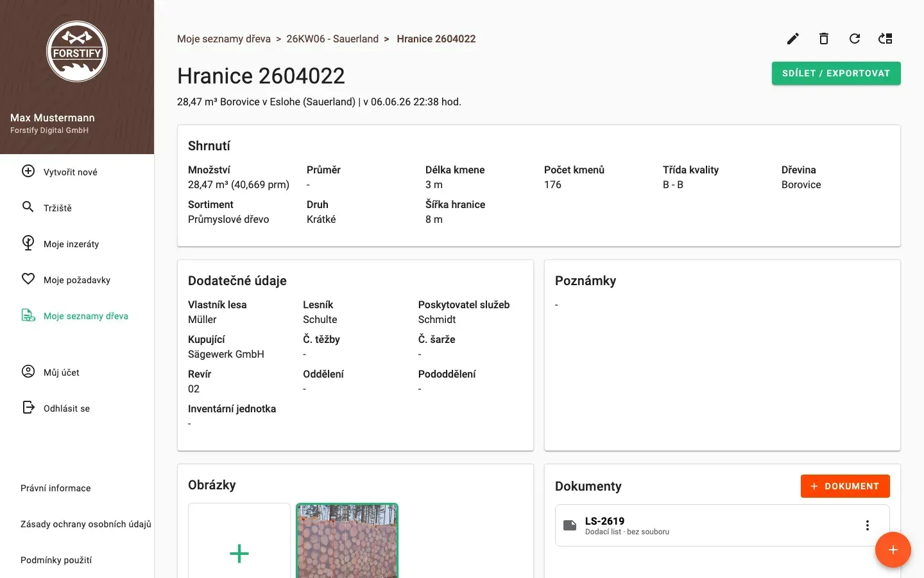The width and height of the screenshot is (924, 578).
Task: Click the Inventární jednotka label
Action: 232,408
